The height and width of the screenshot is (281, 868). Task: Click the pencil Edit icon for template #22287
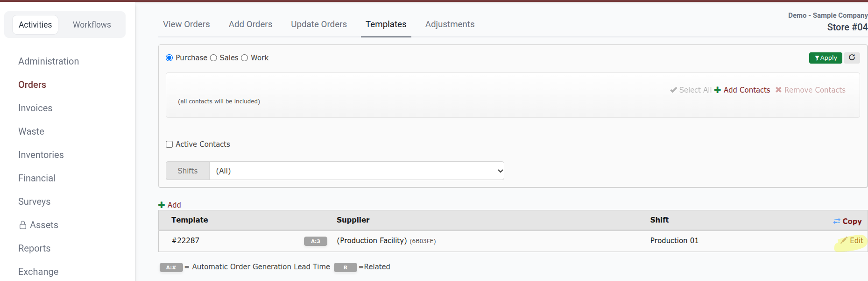point(844,240)
